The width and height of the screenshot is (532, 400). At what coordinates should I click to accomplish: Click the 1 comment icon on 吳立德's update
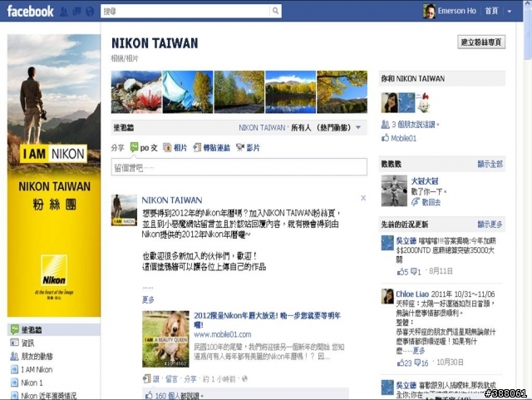(416, 272)
